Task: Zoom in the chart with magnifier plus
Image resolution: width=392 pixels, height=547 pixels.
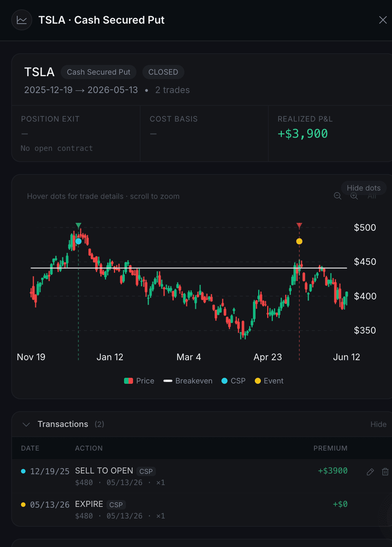Action: (x=354, y=196)
